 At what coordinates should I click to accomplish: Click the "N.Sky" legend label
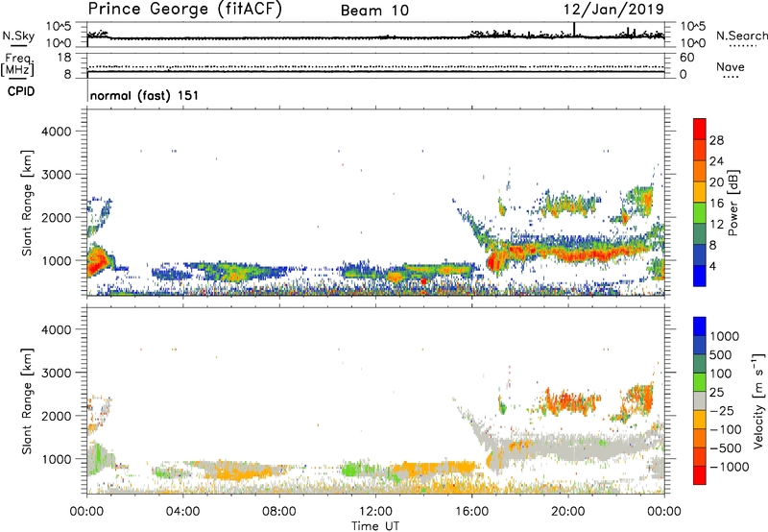[x=18, y=36]
